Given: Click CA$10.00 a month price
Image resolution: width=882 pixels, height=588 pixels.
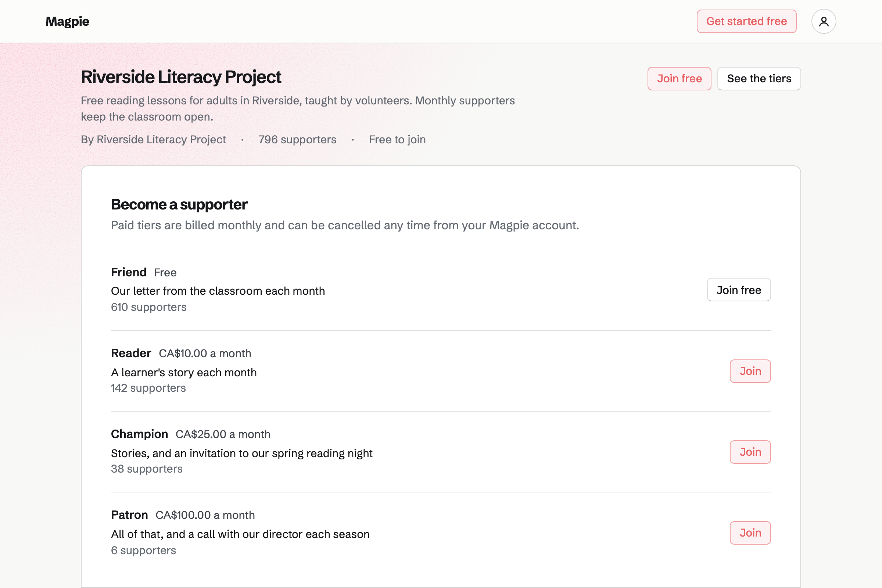Looking at the screenshot, I should point(205,353).
